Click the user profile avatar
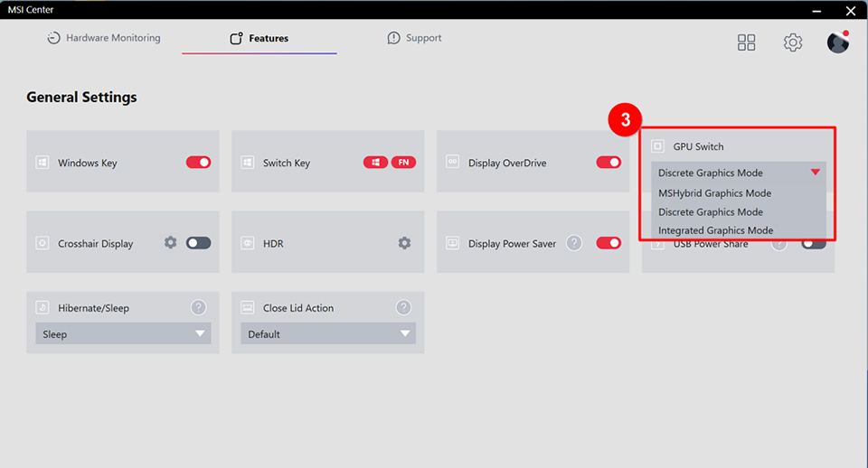The image size is (868, 468). (838, 42)
